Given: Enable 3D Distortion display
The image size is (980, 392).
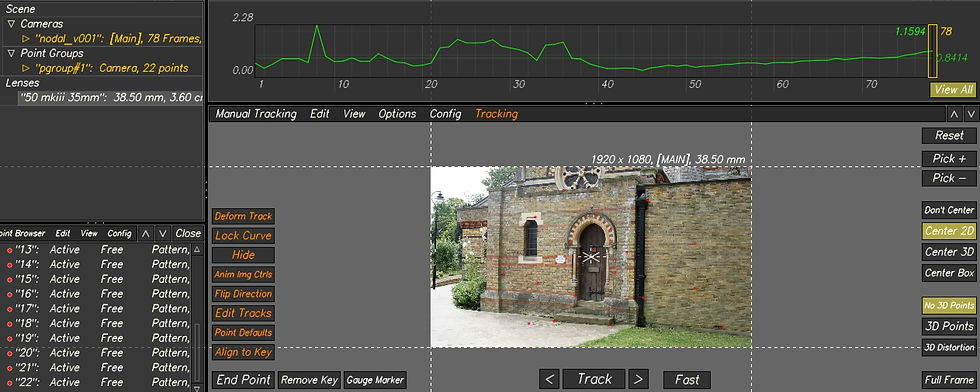Looking at the screenshot, I should 949,348.
